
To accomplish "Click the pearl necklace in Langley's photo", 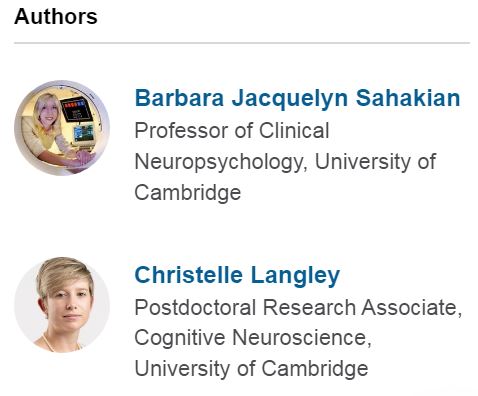I will [x=50, y=344].
